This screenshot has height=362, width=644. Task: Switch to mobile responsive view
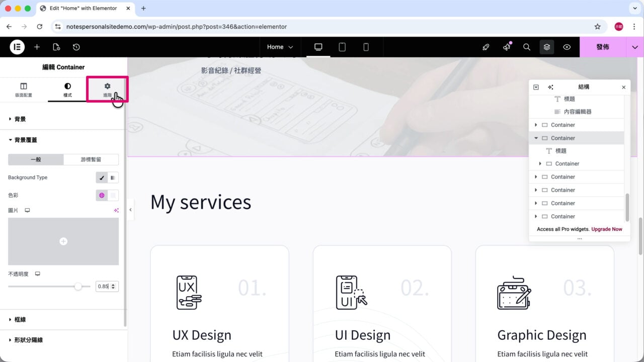[366, 47]
